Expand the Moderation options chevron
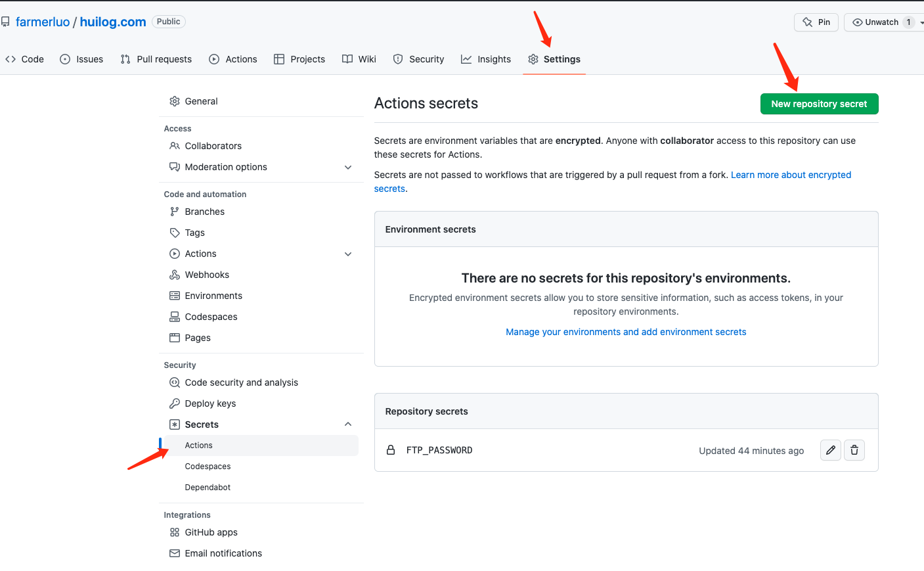 [348, 167]
